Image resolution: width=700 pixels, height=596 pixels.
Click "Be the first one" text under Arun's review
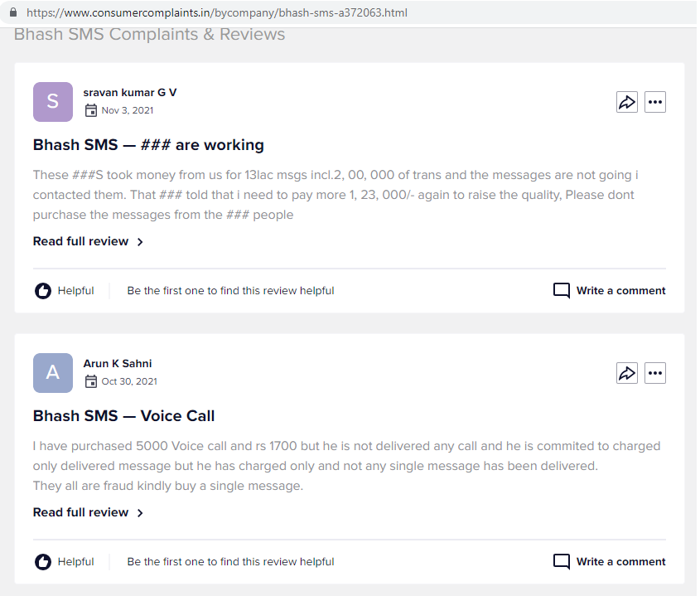(230, 562)
